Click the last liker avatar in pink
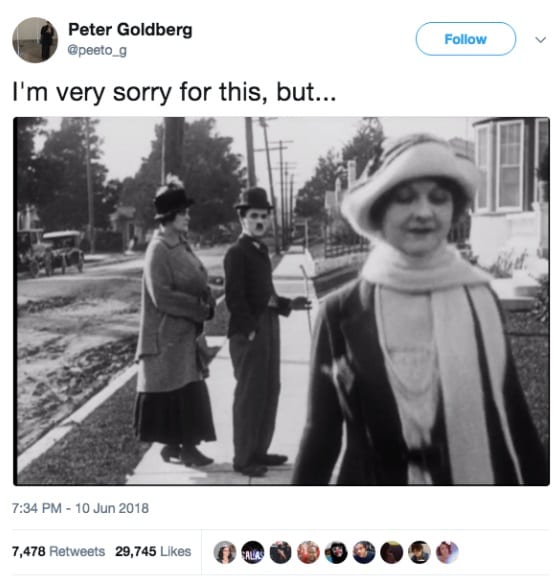Screen dimensions: 555x583 point(447,552)
